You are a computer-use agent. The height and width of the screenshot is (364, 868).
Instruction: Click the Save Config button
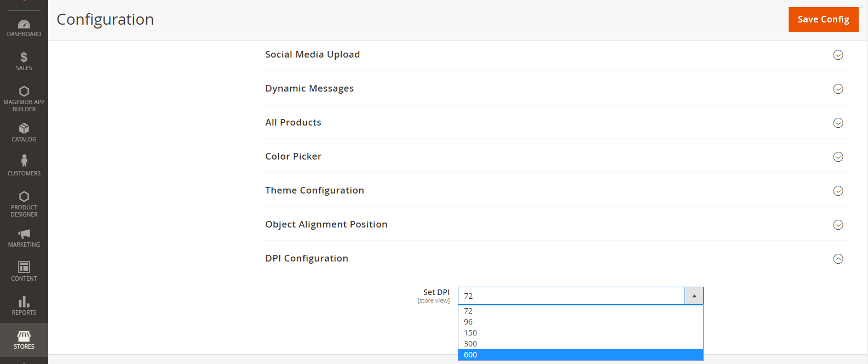[823, 19]
